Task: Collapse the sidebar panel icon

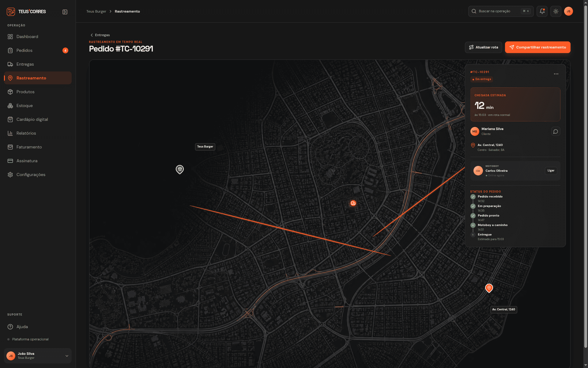Action: (x=65, y=12)
